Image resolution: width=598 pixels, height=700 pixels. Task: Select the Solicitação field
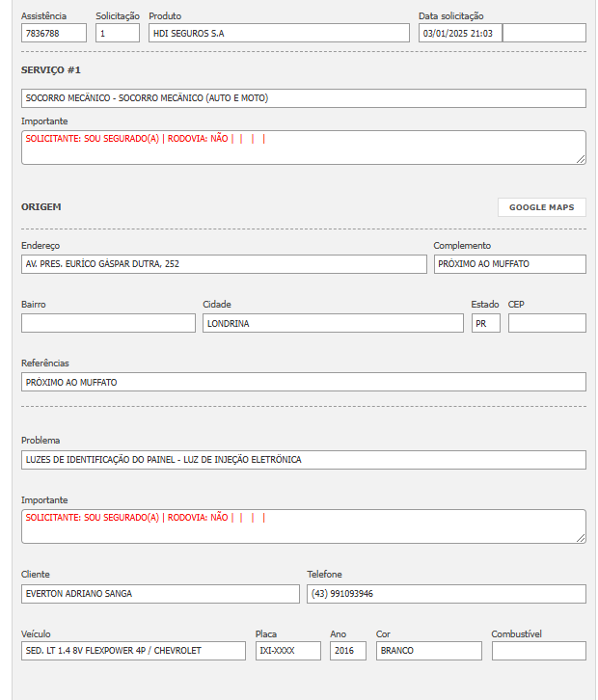pos(118,33)
